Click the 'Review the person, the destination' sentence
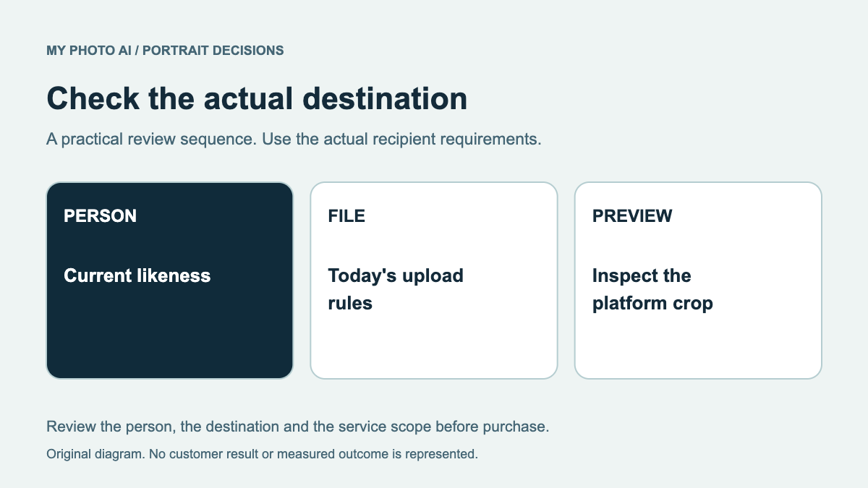868x488 pixels. click(x=298, y=427)
